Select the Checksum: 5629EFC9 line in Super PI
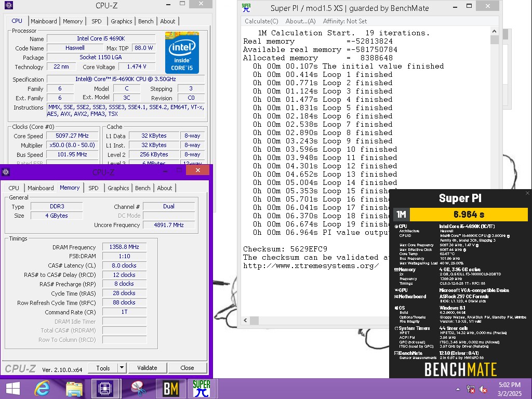This screenshot has height=399, width=532. pos(285,249)
